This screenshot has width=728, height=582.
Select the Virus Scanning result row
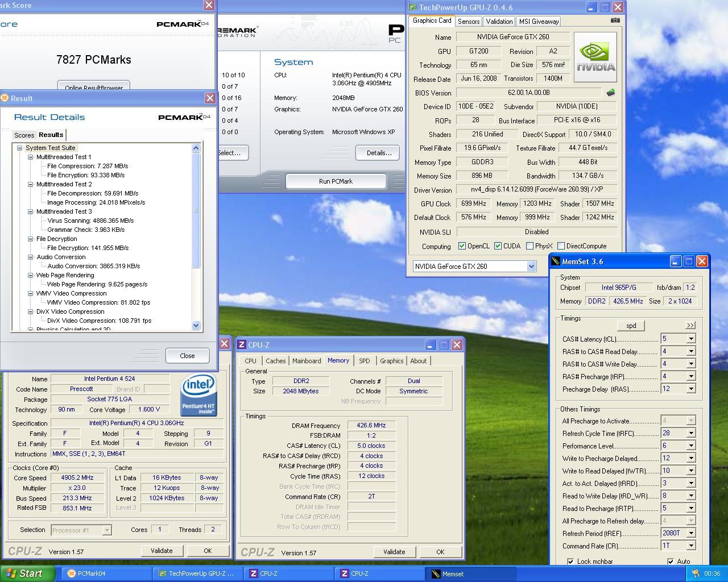[x=90, y=221]
